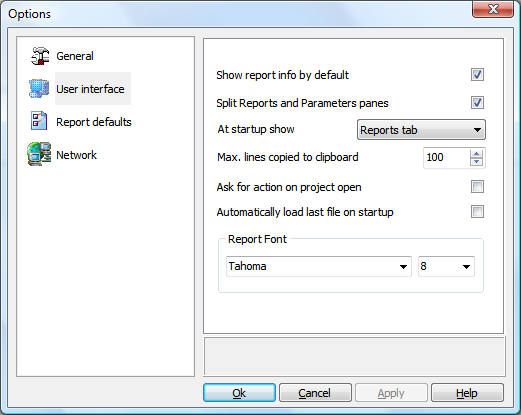The height and width of the screenshot is (415, 521).
Task: Uncheck Split Reports and Parameters panes
Action: click(477, 103)
